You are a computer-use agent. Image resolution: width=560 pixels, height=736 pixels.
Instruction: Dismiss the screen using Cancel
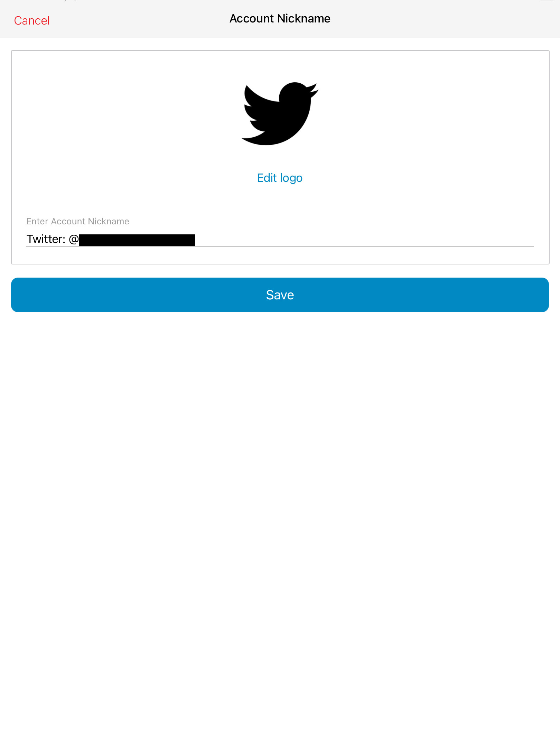32,21
